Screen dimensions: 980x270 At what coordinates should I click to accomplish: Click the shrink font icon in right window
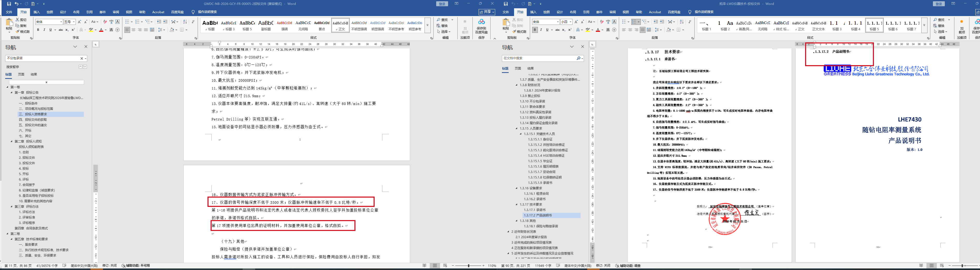582,22
